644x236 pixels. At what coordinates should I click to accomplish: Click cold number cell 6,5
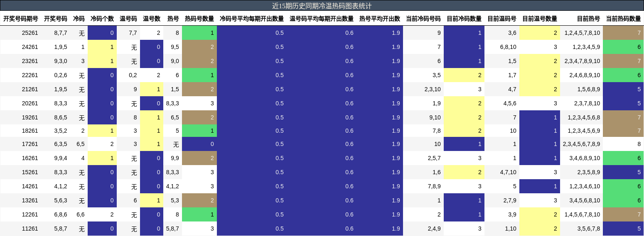click(81, 144)
